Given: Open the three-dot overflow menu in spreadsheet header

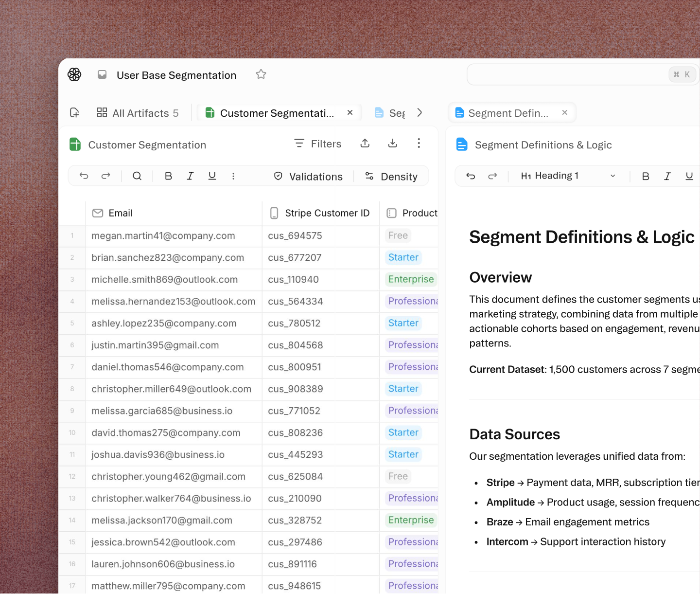Looking at the screenshot, I should pos(419,143).
